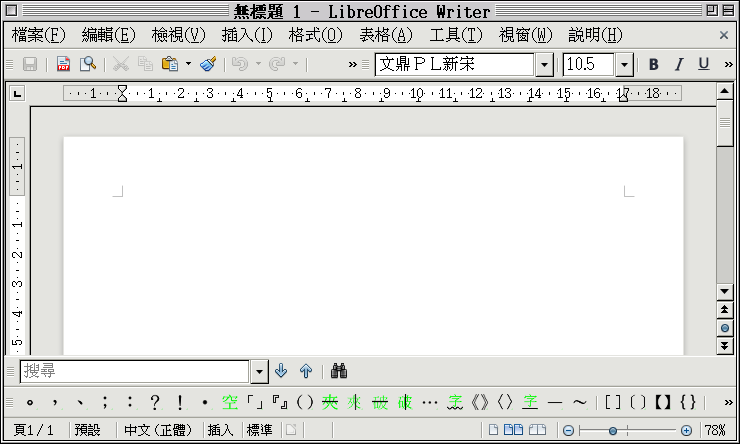Find next with the down arrow
740x444 pixels.
coord(281,371)
